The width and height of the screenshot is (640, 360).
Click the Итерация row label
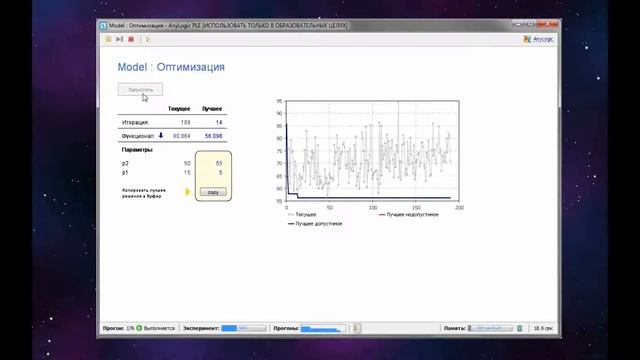tap(135, 122)
